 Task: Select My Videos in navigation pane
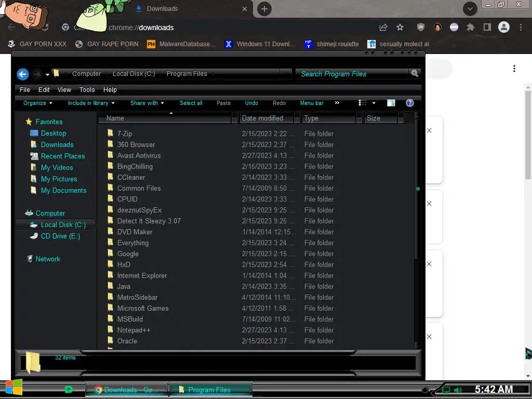coord(57,168)
